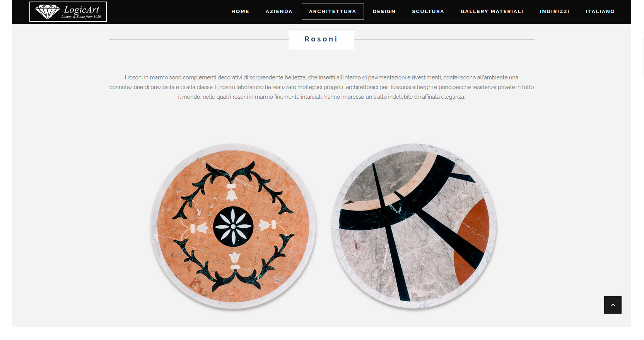Open the Scultura menu item
This screenshot has width=644, height=340.
(428, 12)
